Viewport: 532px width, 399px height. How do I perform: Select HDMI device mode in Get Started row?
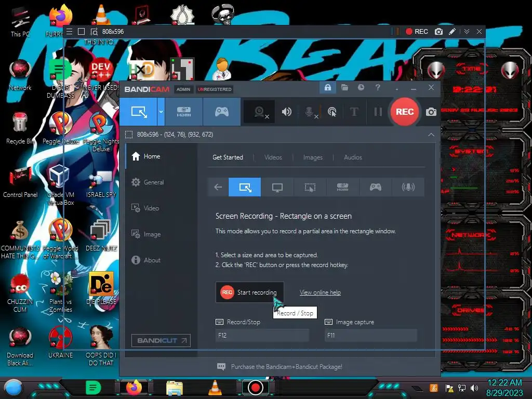coord(342,187)
